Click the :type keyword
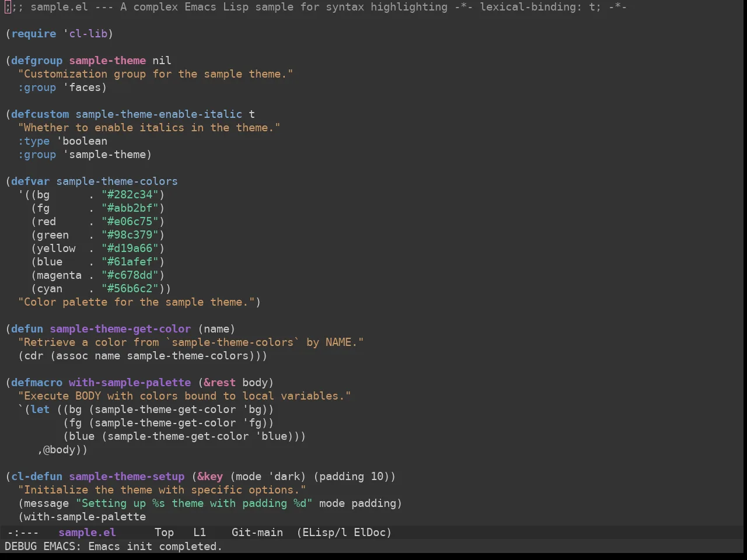 [34, 141]
